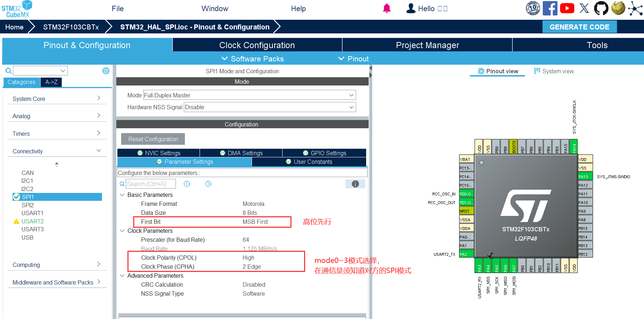Viewport: 644px width, 319px height.
Task: Collapse the left panel with splitter arrow
Action: pos(370,68)
